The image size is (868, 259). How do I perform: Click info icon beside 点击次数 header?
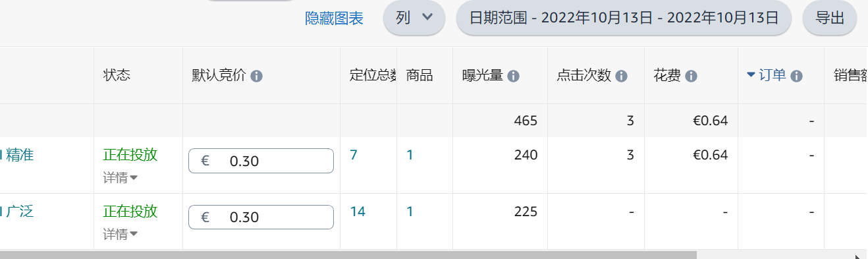point(621,76)
